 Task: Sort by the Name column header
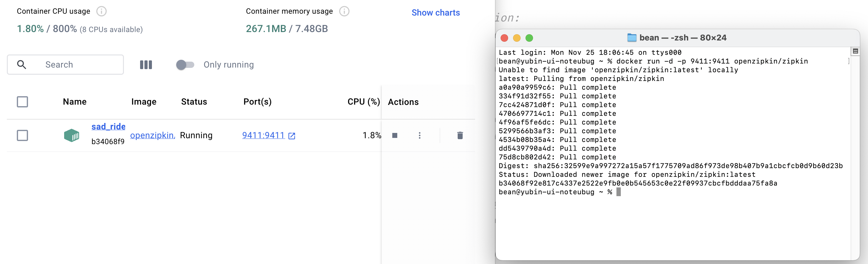[74, 102]
